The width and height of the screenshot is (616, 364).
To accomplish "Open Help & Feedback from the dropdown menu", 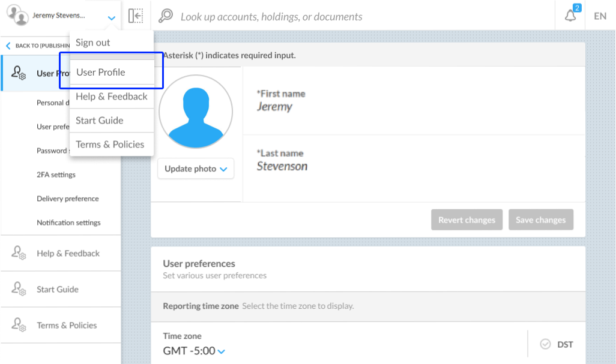I will [x=112, y=97].
